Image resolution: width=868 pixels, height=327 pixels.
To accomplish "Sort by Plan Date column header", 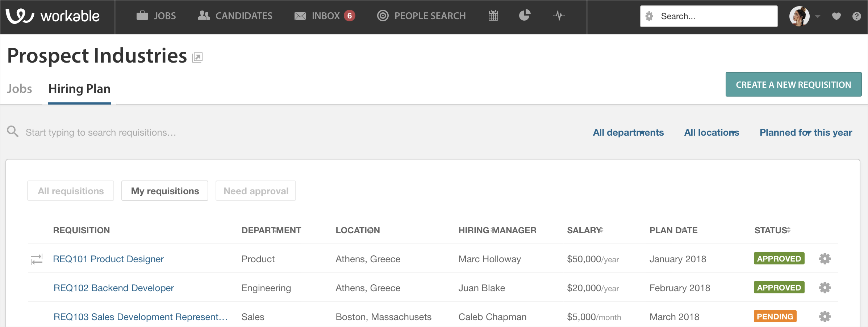I will click(x=673, y=230).
